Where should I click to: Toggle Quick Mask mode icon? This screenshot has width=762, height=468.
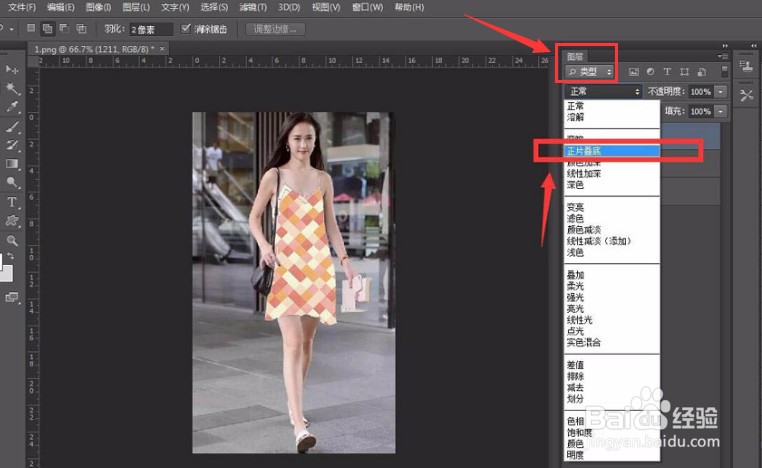pyautogui.click(x=12, y=297)
